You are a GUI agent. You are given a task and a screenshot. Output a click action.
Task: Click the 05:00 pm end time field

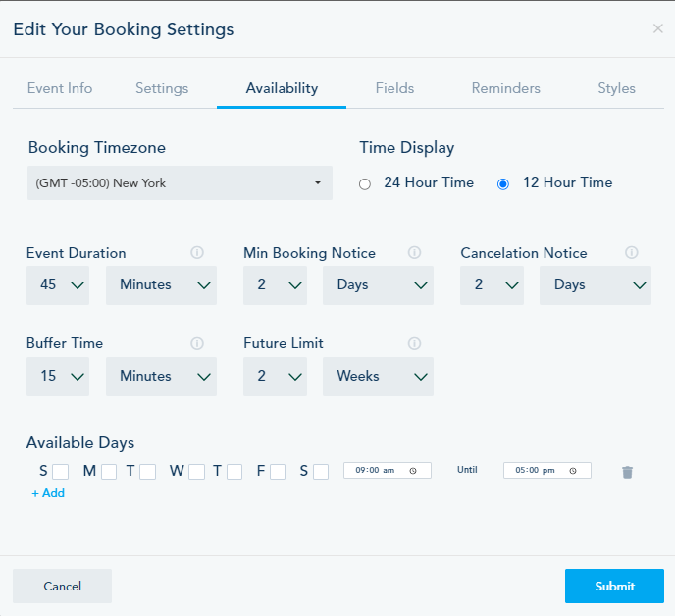coord(547,471)
